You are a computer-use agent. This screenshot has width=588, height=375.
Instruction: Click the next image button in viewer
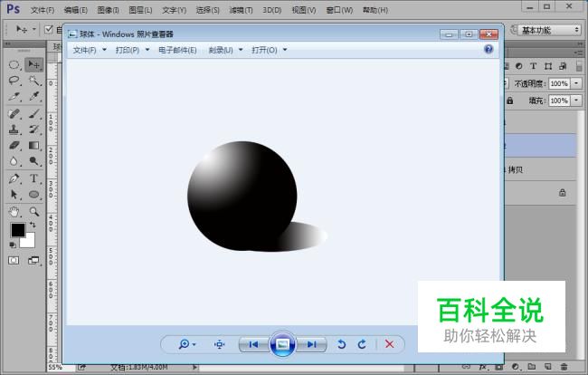click(311, 344)
